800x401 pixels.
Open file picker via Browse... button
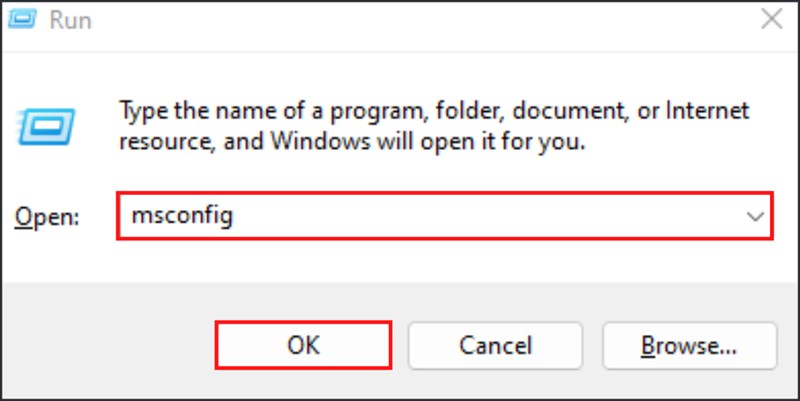(x=689, y=345)
